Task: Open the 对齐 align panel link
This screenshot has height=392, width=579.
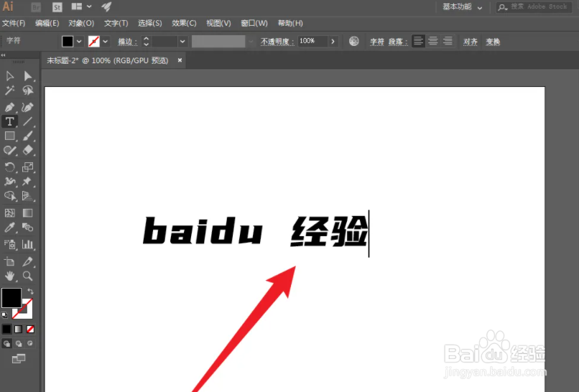Action: coord(470,42)
